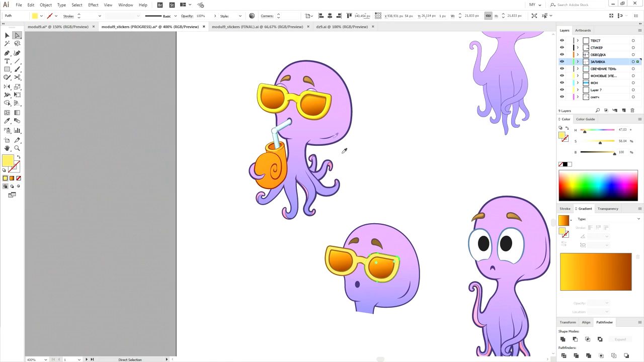Pick the Eyedropper tool in the toolbar
The height and width of the screenshot is (362, 644).
pyautogui.click(x=7, y=121)
